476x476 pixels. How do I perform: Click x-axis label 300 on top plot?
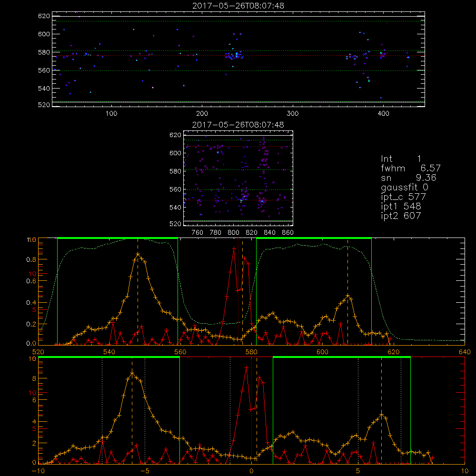pos(293,114)
